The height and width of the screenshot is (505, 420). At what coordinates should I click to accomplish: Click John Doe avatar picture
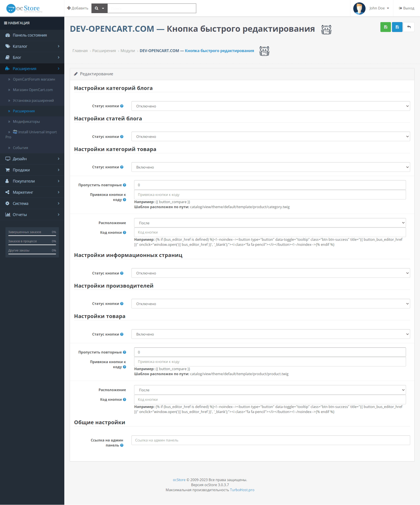click(359, 8)
